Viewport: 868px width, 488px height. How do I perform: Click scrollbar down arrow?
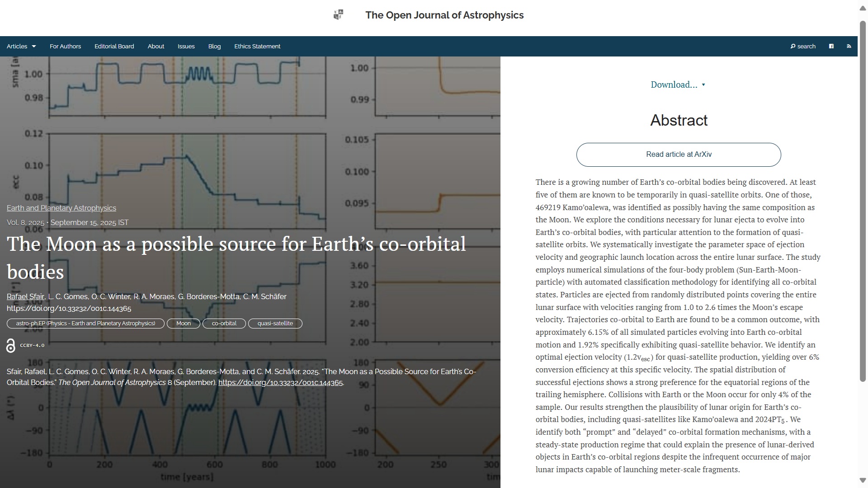[863, 480]
